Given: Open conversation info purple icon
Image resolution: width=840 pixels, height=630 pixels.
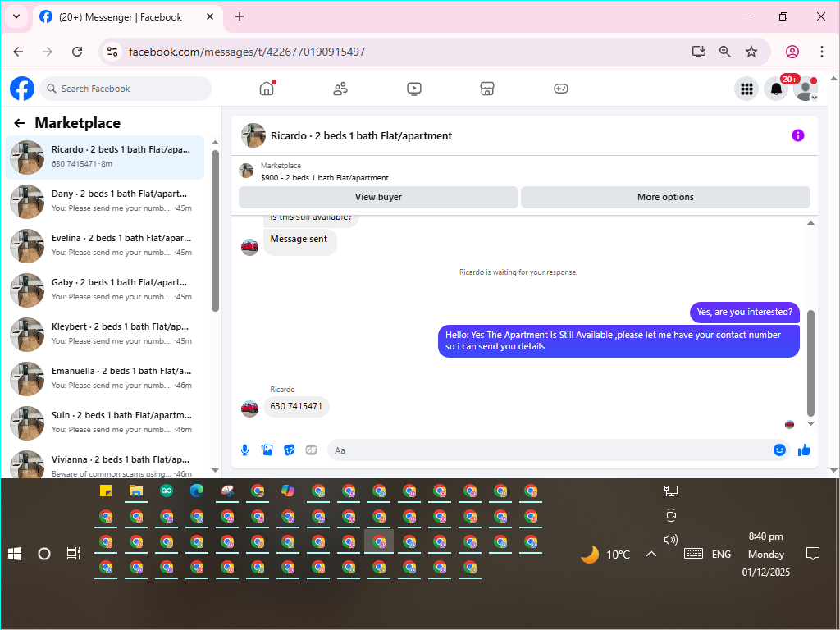Looking at the screenshot, I should (797, 135).
